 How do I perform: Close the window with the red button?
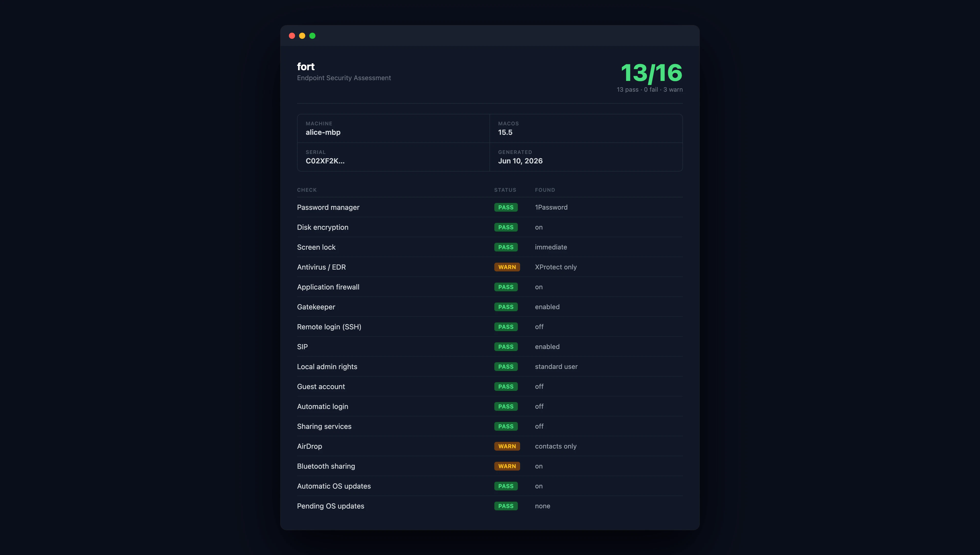click(x=292, y=36)
